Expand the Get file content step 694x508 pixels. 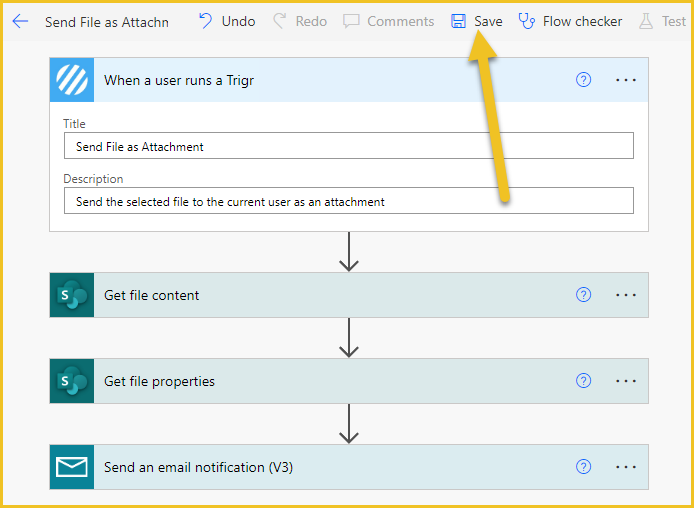pos(349,295)
